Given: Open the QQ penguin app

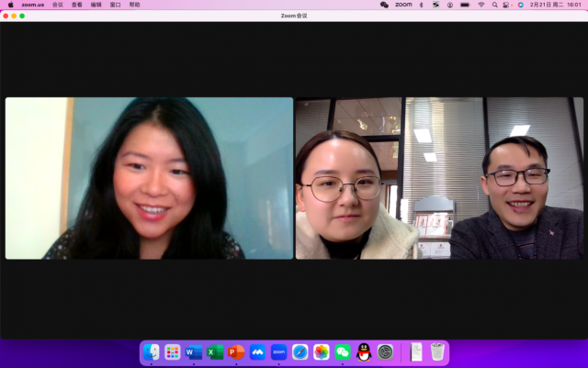Looking at the screenshot, I should 364,352.
